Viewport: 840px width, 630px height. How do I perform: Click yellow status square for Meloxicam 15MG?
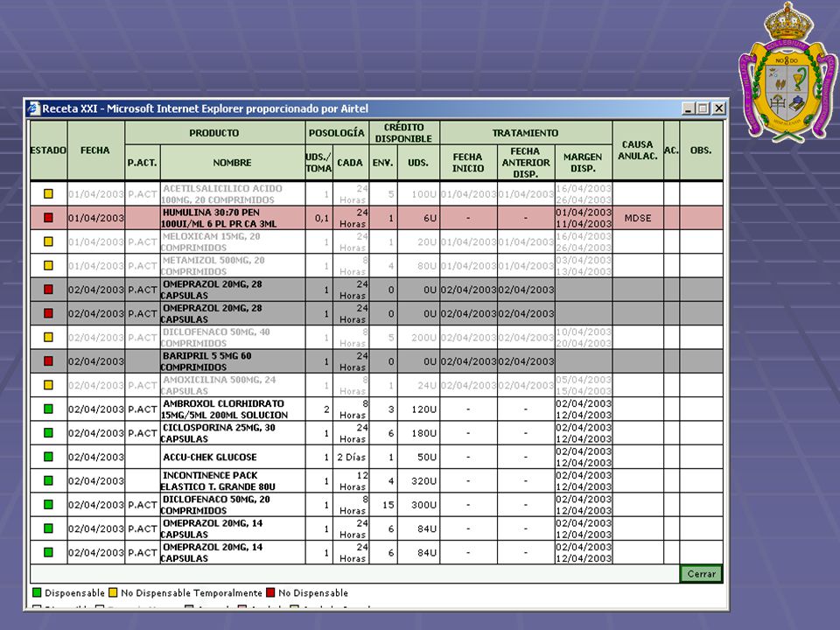click(x=48, y=241)
